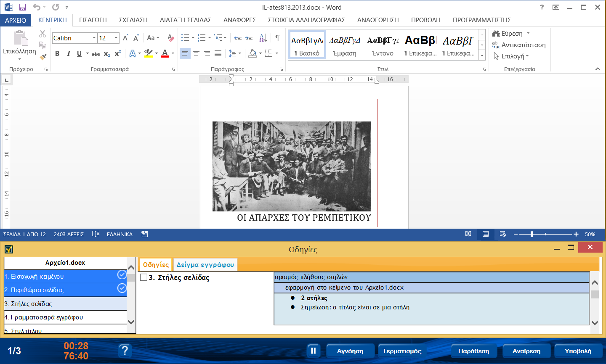Open the font size 12 dropdown
Image resolution: width=606 pixels, height=364 pixels.
(x=116, y=38)
